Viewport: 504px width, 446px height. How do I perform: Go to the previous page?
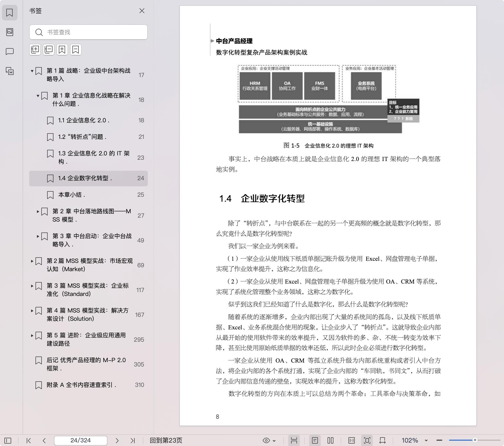(x=44, y=441)
